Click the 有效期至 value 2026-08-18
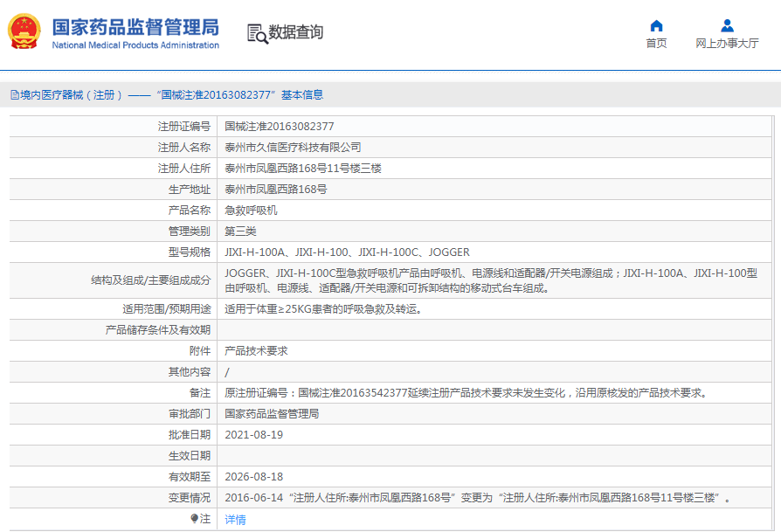The height and width of the screenshot is (532, 781). pyautogui.click(x=254, y=476)
